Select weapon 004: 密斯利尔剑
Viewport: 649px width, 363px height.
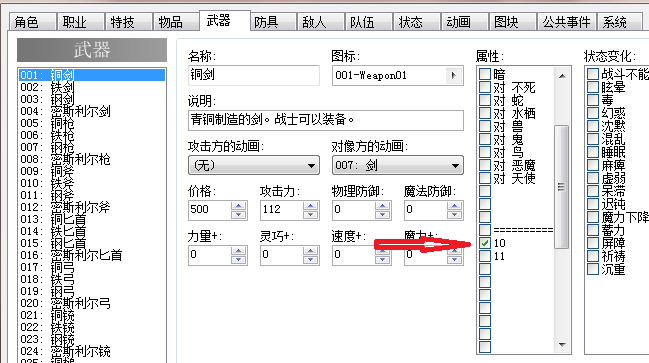[x=91, y=111]
